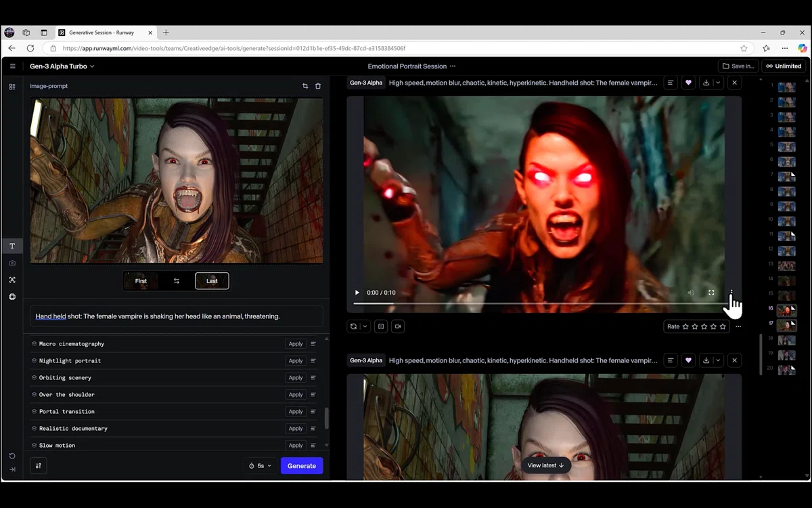The height and width of the screenshot is (508, 812).
Task: Click the Unlimited plan button
Action: pyautogui.click(x=784, y=66)
